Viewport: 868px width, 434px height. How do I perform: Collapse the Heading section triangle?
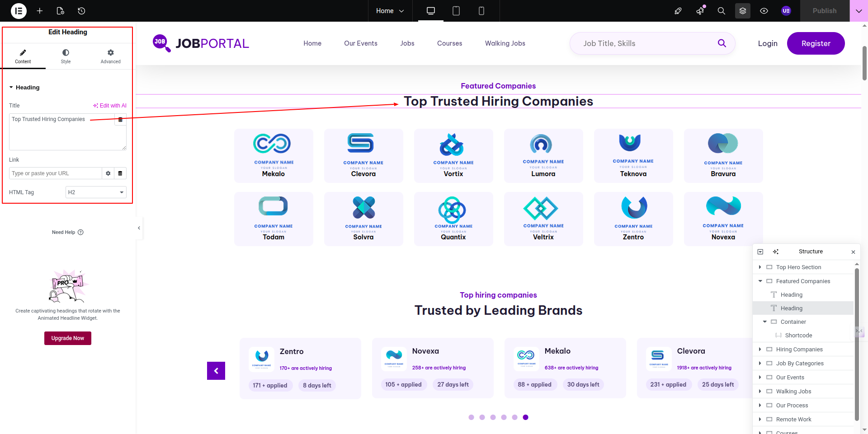tap(11, 88)
